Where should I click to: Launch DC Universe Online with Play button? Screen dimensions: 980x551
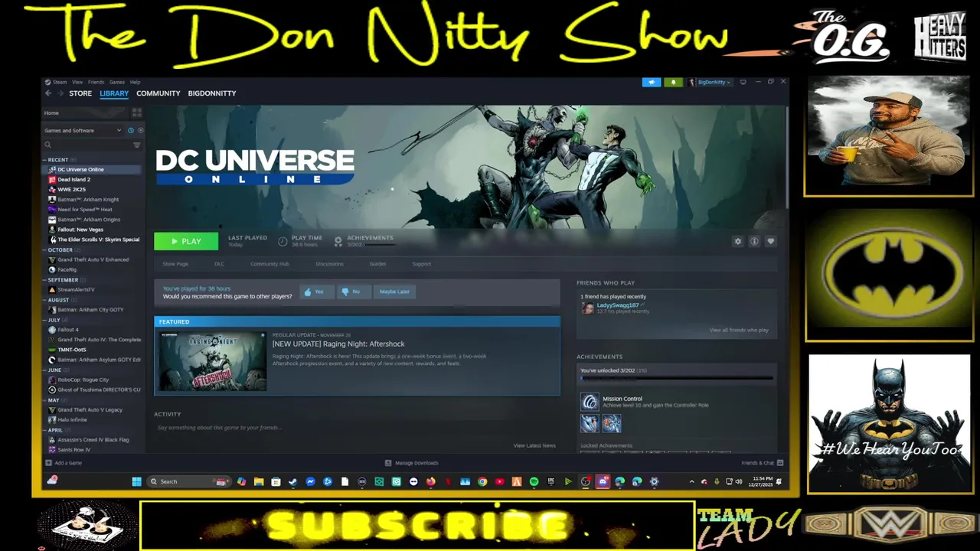point(186,241)
